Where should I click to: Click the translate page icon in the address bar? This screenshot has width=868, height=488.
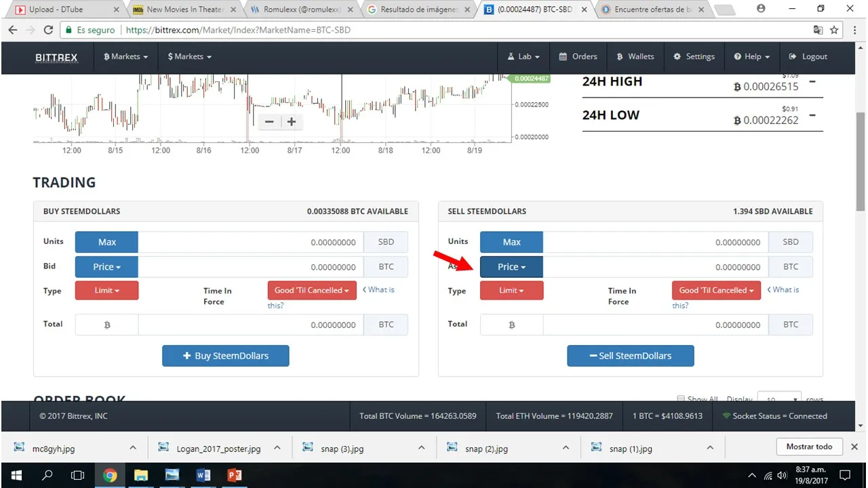tap(818, 30)
